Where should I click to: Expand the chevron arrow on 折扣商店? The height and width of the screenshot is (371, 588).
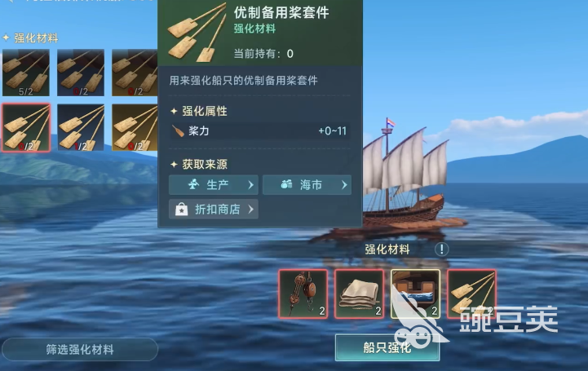tap(251, 209)
